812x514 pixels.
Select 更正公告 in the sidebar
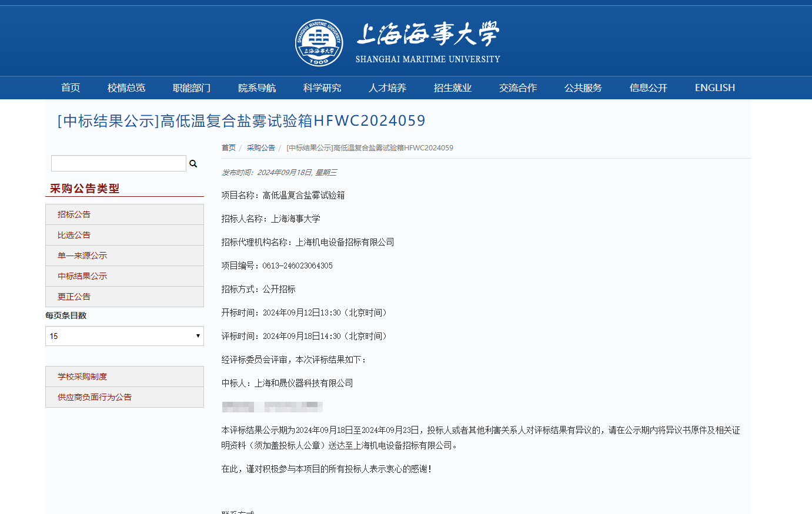click(125, 297)
